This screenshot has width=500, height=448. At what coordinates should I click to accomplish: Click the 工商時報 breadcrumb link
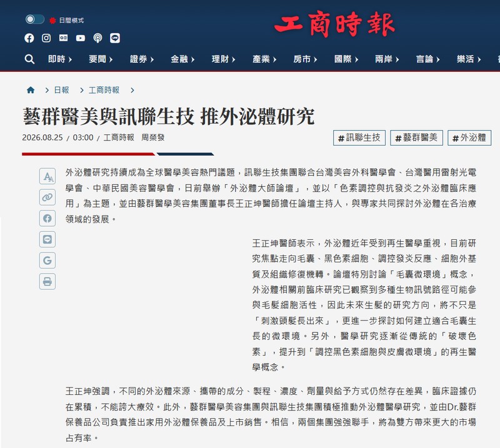(104, 90)
